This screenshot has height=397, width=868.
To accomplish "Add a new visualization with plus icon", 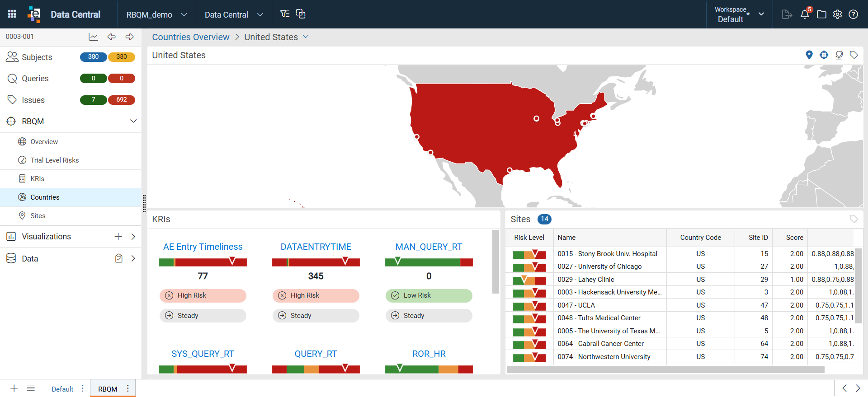I will pyautogui.click(x=118, y=237).
